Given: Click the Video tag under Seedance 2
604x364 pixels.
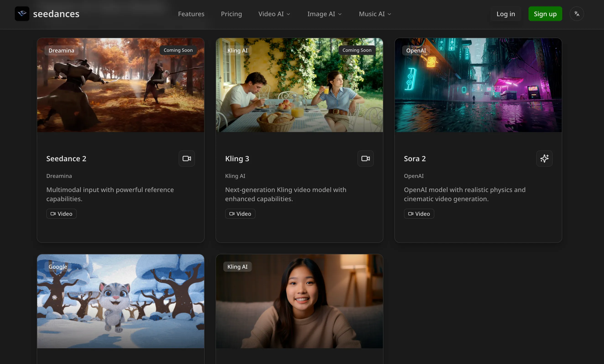Looking at the screenshot, I should point(61,214).
